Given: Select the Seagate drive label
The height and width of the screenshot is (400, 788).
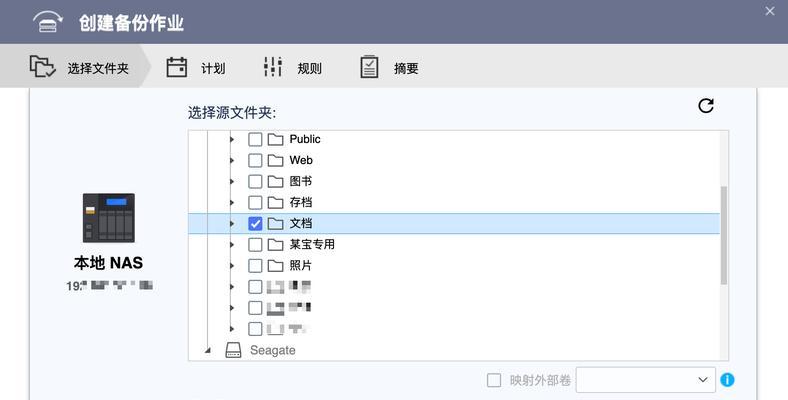Looking at the screenshot, I should [x=272, y=350].
